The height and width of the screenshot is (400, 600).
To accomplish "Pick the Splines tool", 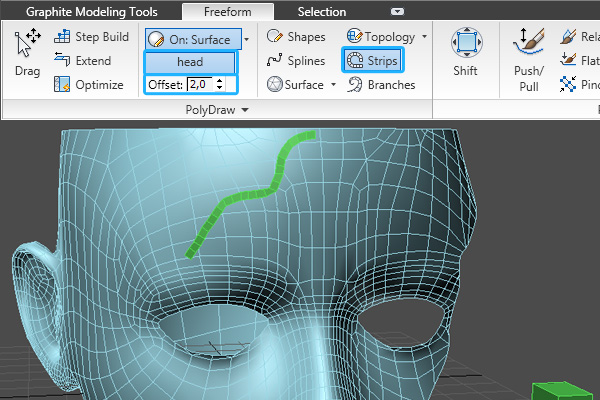I will click(x=296, y=61).
